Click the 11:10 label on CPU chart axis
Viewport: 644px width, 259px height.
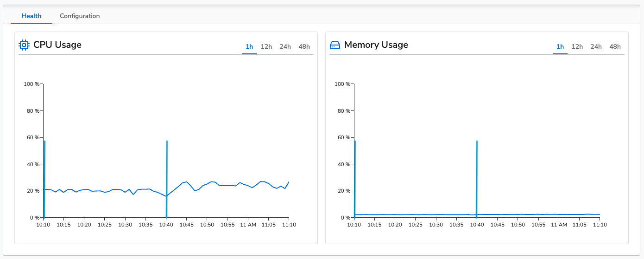point(289,225)
